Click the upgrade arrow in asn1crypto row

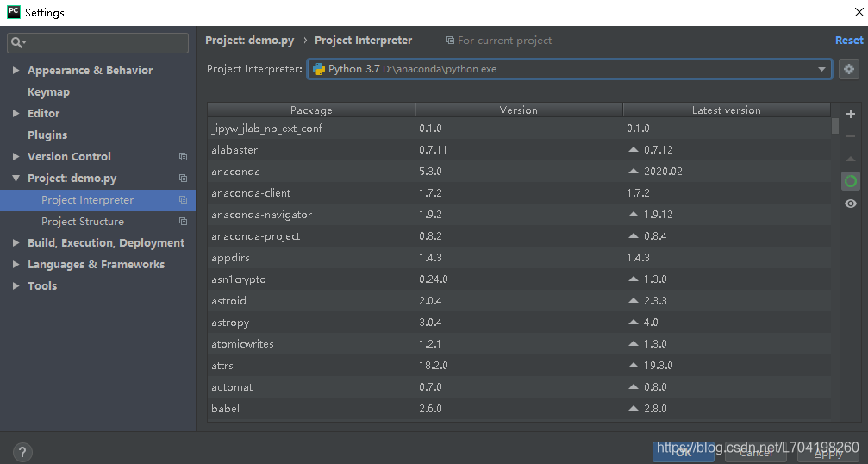point(634,279)
